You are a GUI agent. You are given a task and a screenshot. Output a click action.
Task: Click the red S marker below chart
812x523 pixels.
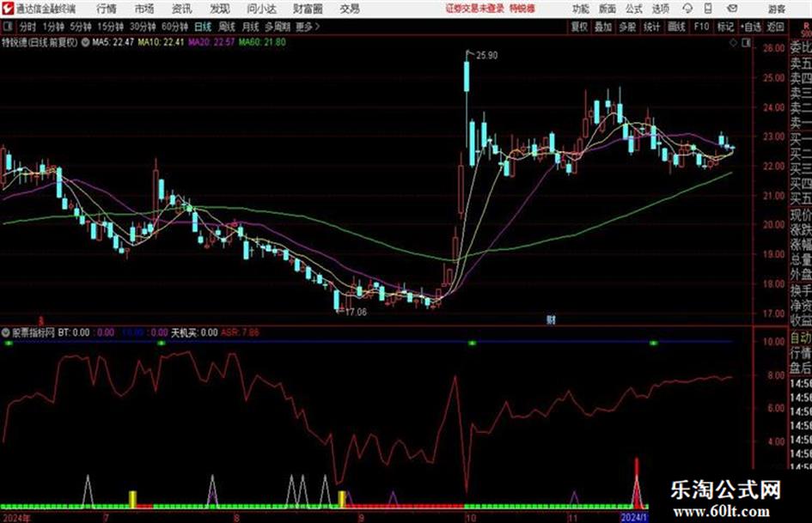click(41, 321)
